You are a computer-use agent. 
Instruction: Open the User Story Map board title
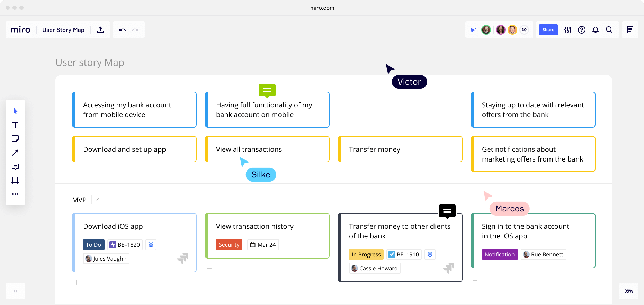tap(63, 30)
